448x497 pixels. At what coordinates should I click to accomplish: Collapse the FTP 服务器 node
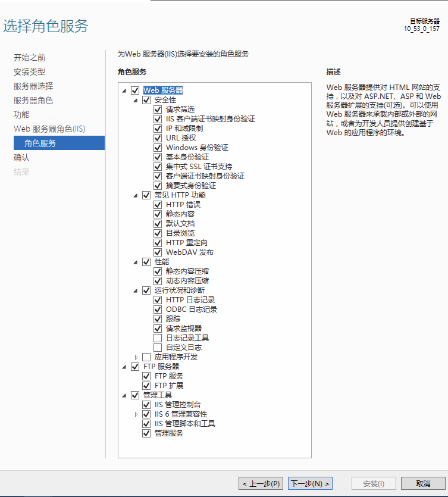point(124,367)
